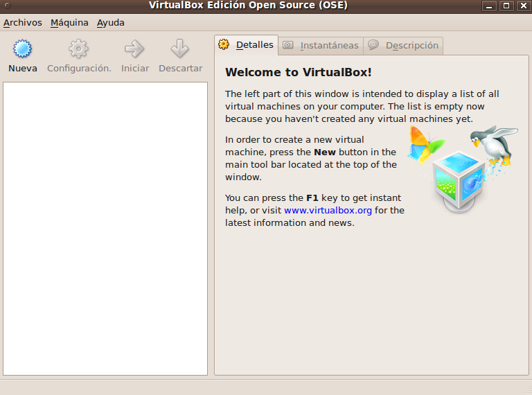Click the Iniciar arrow icon
532x395 pixels.
[134, 49]
